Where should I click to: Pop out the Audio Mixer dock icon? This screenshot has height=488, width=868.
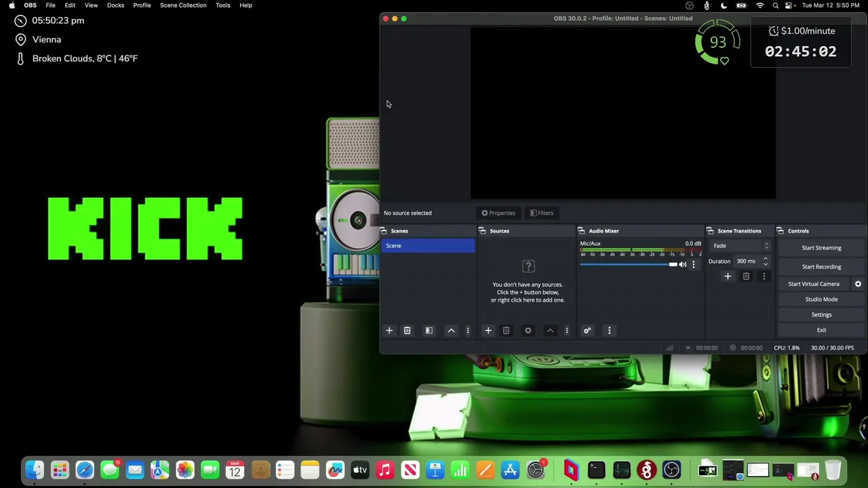[x=581, y=231]
